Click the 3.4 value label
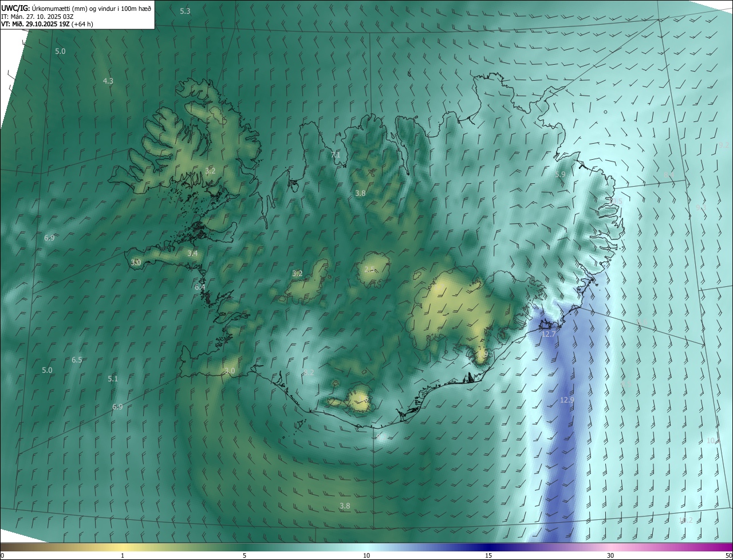The height and width of the screenshot is (560, 733). (x=192, y=254)
